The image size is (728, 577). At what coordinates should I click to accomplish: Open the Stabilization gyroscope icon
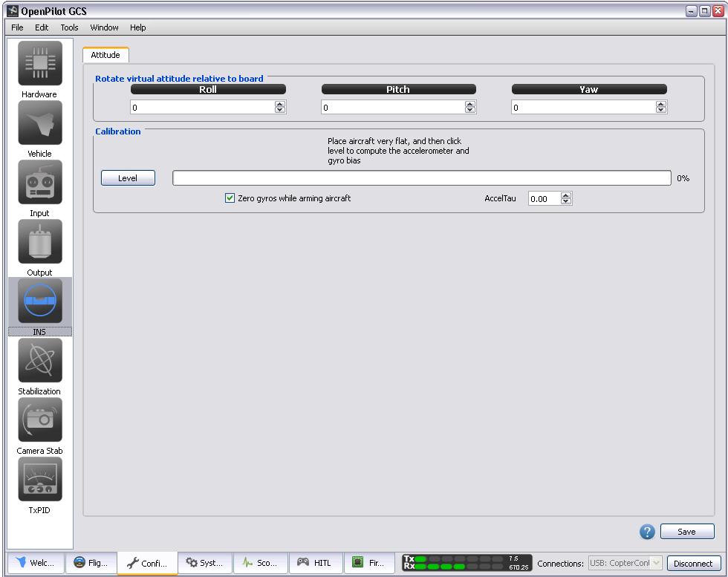point(40,361)
